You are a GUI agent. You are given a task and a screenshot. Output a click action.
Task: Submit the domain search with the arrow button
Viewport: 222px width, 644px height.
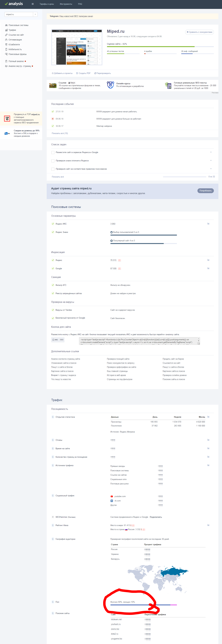[x=35, y=14]
